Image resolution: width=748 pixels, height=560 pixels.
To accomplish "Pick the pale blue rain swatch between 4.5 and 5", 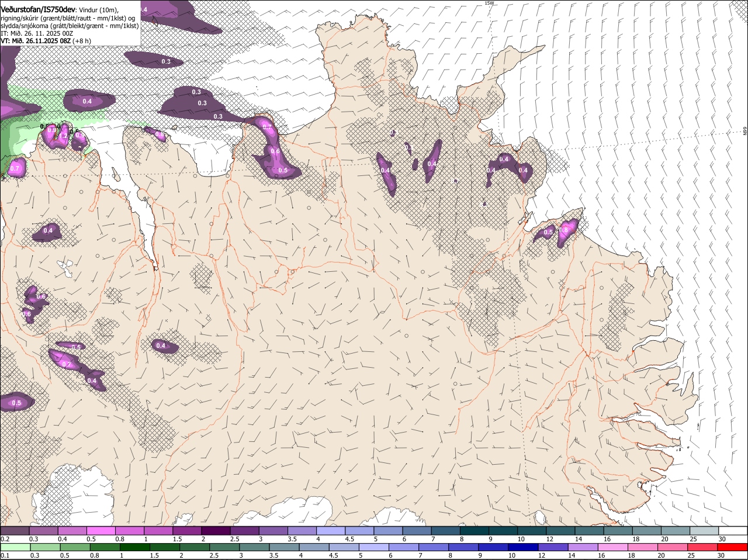I will [x=344, y=547].
